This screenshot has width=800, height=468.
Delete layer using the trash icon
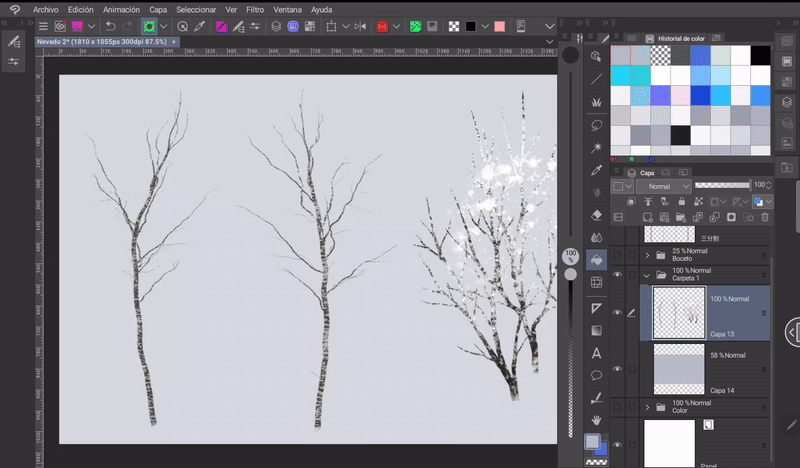(x=764, y=217)
